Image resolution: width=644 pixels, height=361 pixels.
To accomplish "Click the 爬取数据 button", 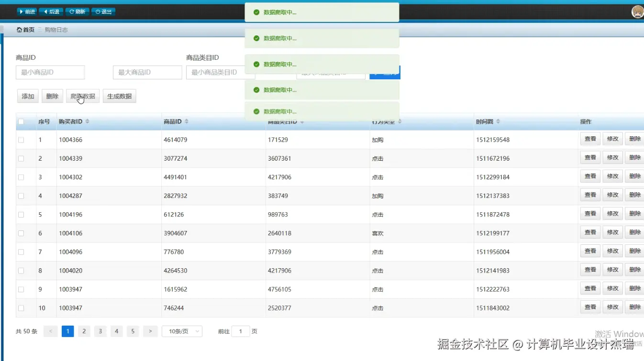I will tap(82, 96).
